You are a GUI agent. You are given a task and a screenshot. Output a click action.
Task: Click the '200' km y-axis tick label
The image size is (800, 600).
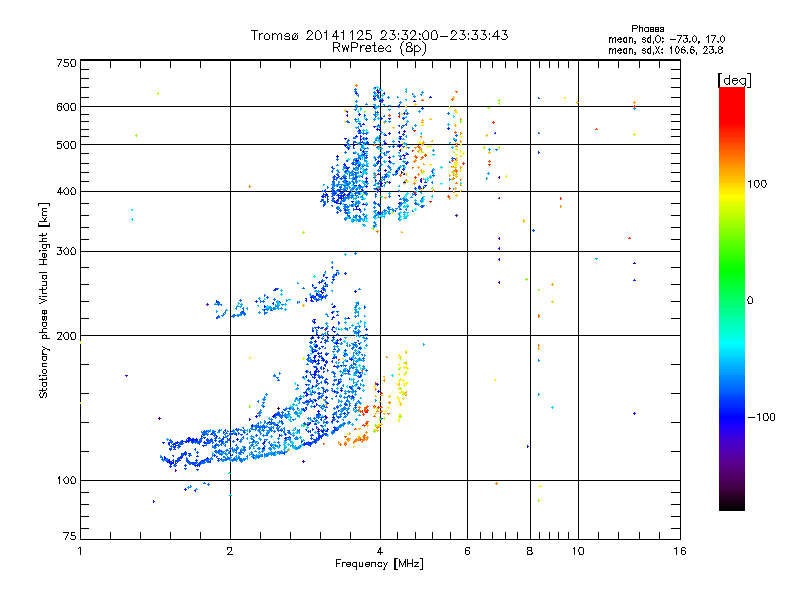(x=66, y=336)
